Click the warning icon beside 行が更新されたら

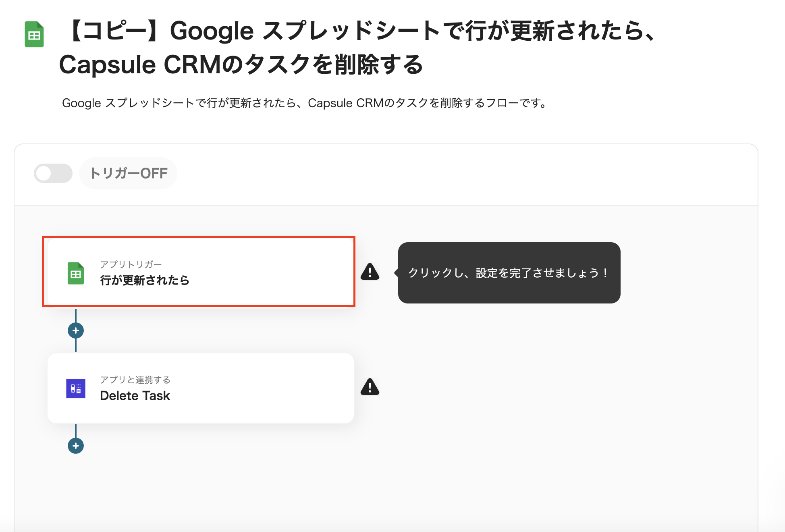(370, 272)
